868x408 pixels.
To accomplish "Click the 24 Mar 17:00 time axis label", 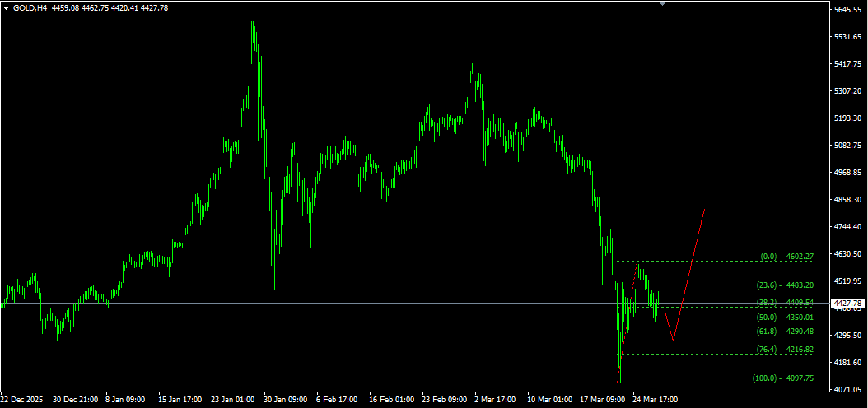I will tap(655, 399).
